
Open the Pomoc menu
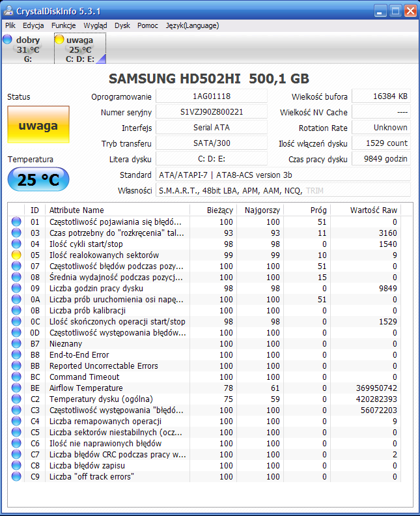click(x=148, y=25)
